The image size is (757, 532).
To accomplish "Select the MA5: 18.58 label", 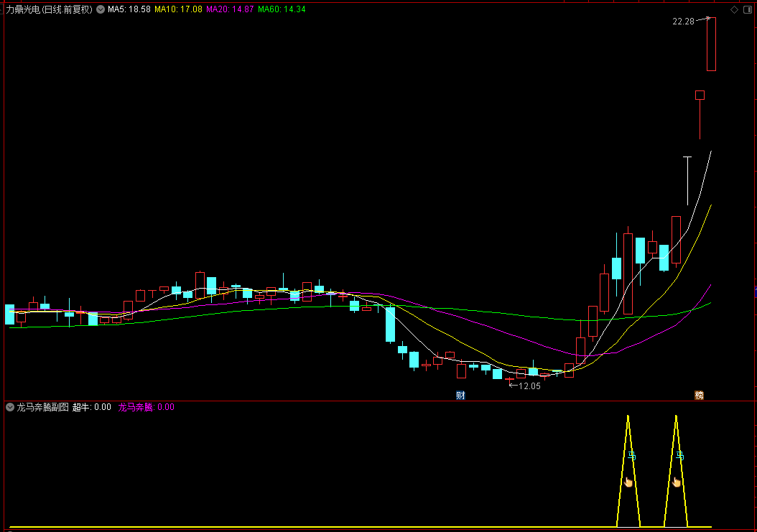I will (x=129, y=9).
